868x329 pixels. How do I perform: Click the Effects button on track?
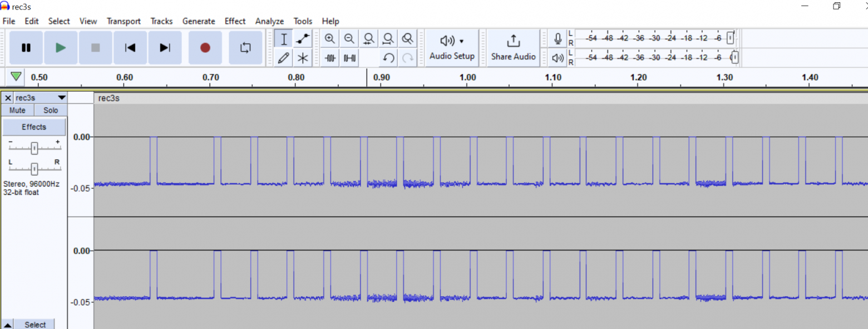tap(34, 127)
